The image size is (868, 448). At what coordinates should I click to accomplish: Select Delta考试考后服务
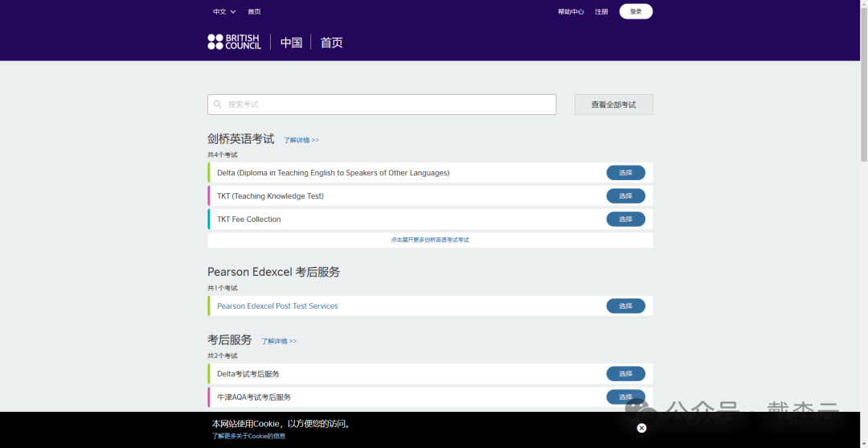point(625,374)
